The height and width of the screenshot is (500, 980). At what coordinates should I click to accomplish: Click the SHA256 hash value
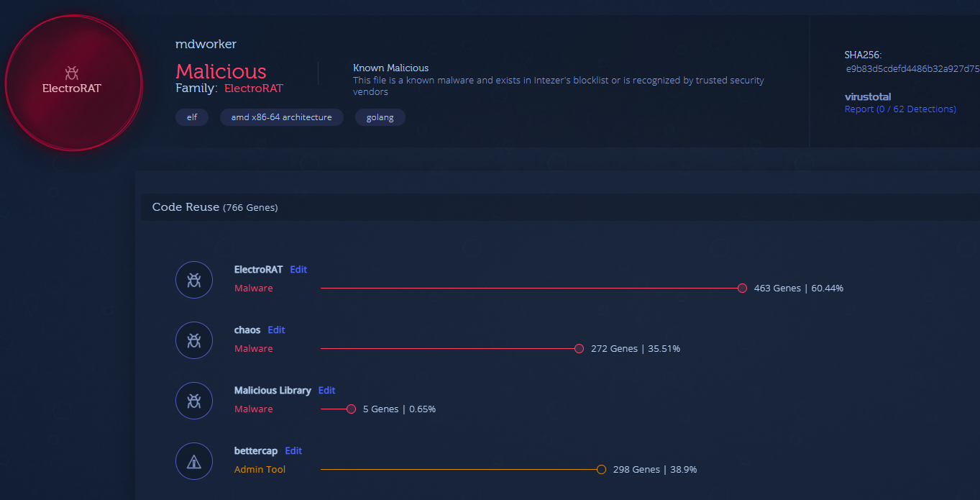pos(913,69)
